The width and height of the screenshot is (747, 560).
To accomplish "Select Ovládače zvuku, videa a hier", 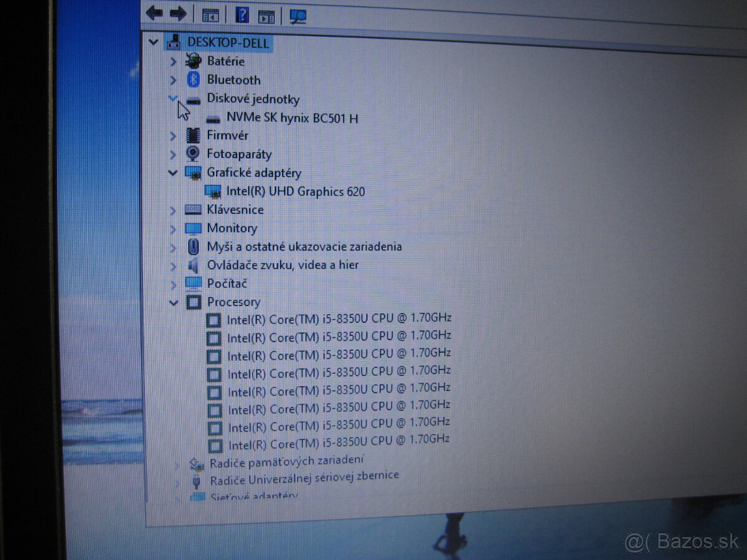I will click(x=283, y=265).
